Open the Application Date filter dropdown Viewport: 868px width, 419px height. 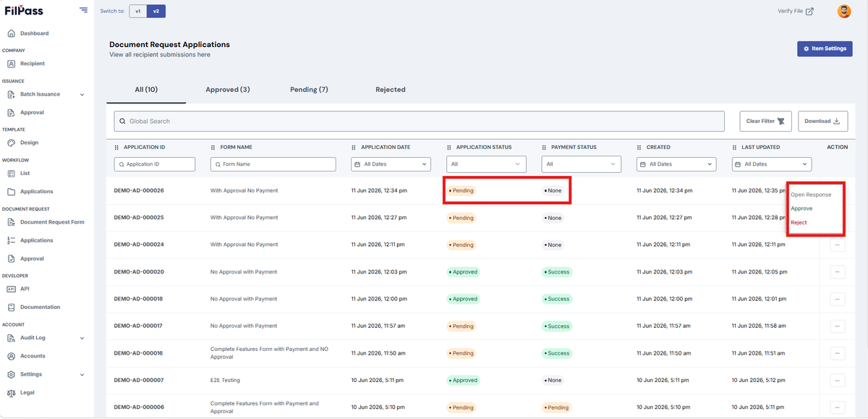click(391, 164)
